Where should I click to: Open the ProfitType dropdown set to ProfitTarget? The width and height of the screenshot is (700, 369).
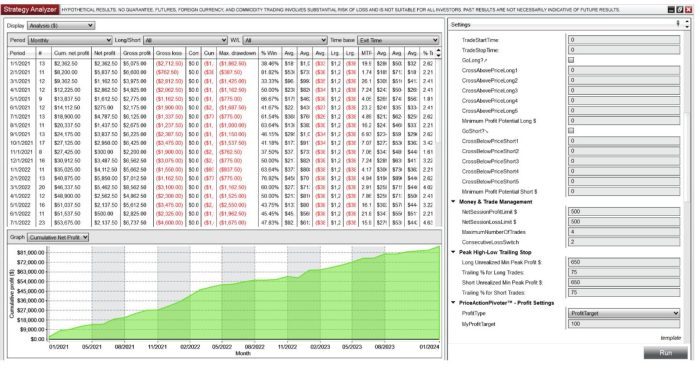(624, 313)
